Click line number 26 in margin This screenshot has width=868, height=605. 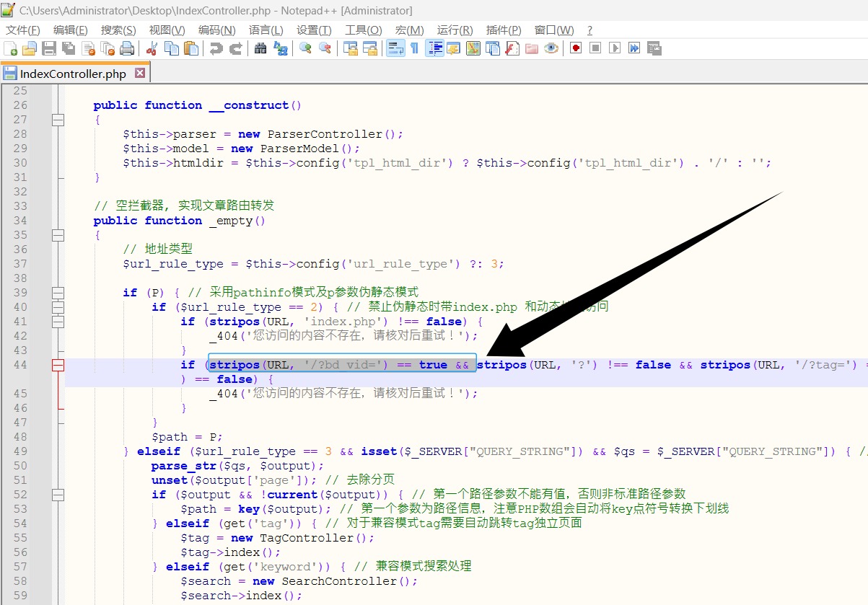(x=20, y=105)
